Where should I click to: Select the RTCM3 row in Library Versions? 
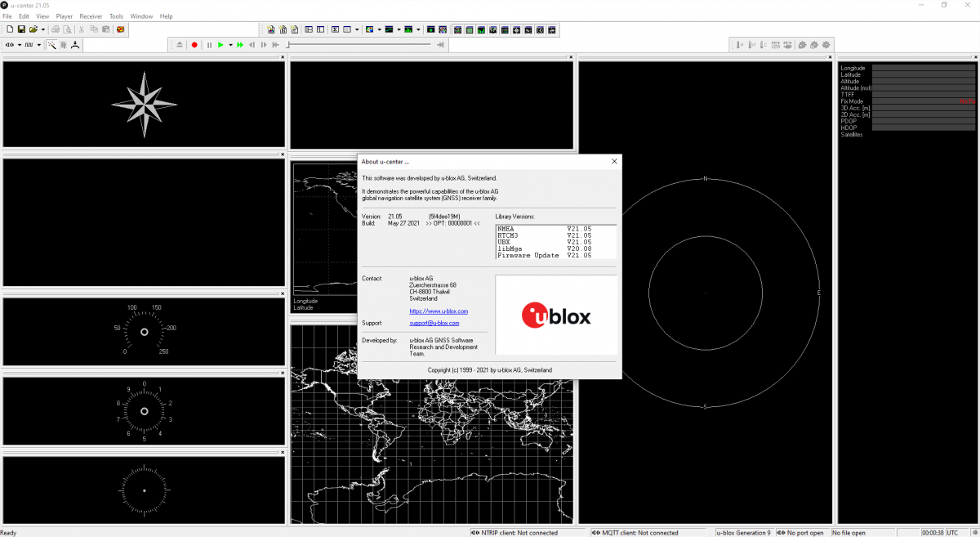555,235
